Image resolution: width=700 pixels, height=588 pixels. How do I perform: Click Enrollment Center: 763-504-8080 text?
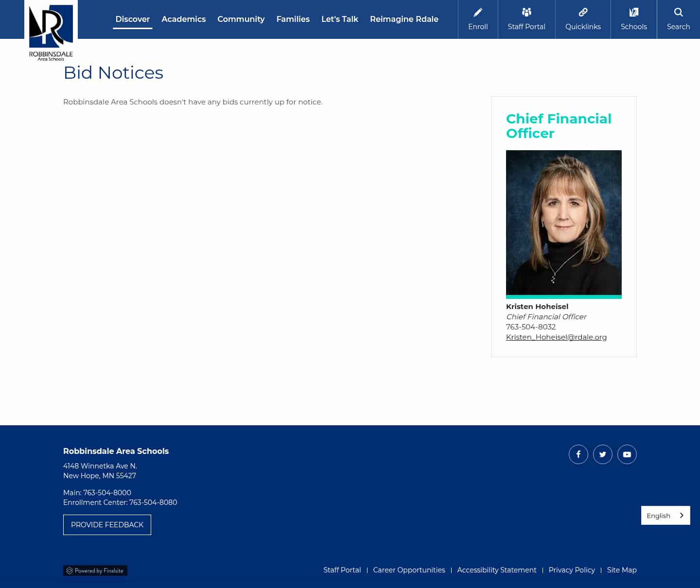point(120,502)
